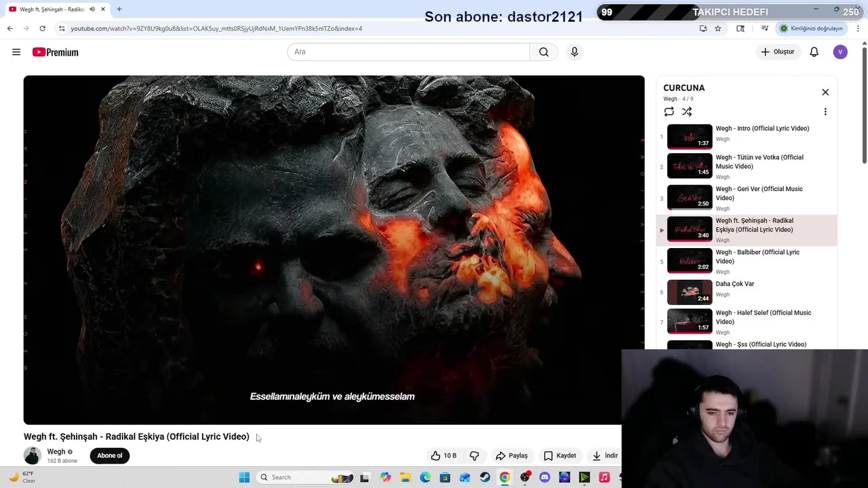Play Wegh - Balbiber playlist video
This screenshot has width=868, height=488.
[747, 261]
